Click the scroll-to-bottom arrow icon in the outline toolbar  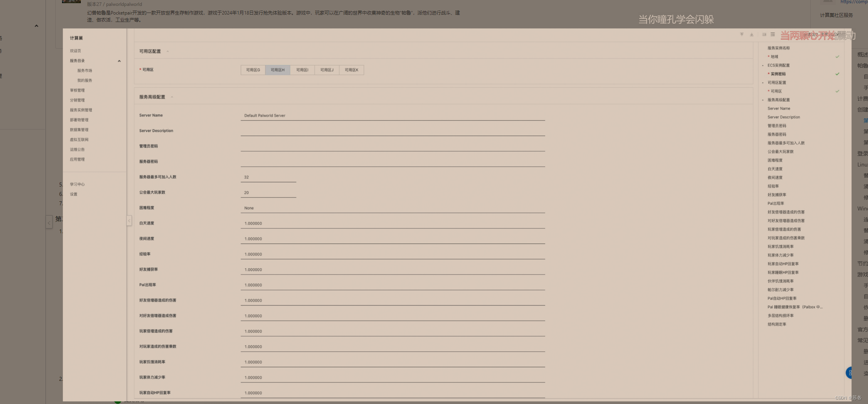pos(751,35)
